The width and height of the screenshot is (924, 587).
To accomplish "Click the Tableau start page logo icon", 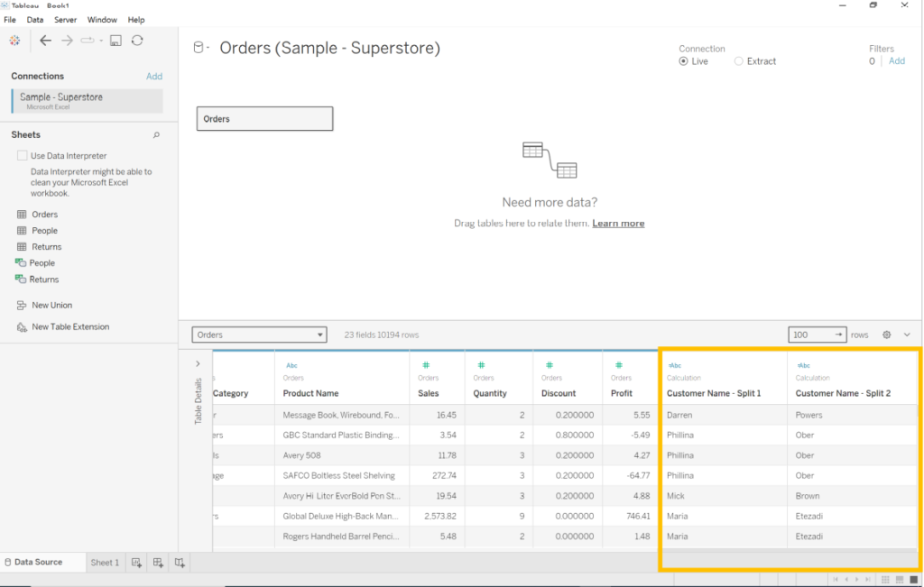I will [x=14, y=41].
